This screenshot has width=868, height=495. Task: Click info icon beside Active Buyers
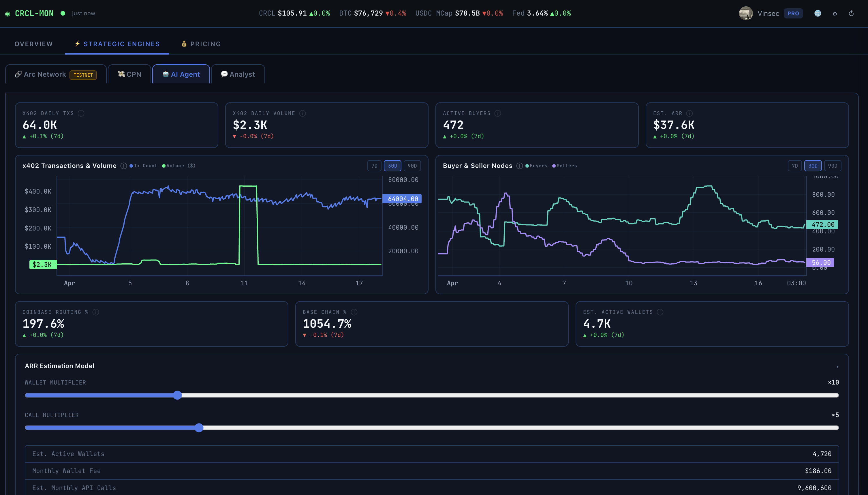point(497,113)
